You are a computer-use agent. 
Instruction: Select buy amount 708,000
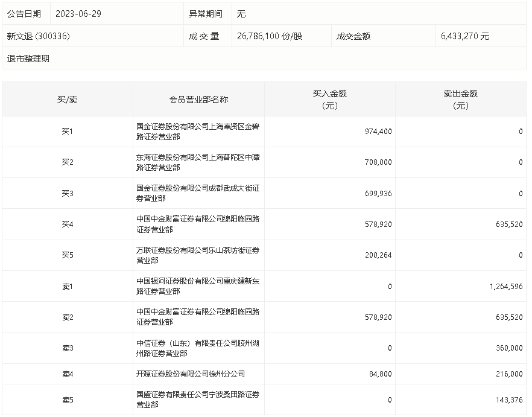pyautogui.click(x=378, y=162)
